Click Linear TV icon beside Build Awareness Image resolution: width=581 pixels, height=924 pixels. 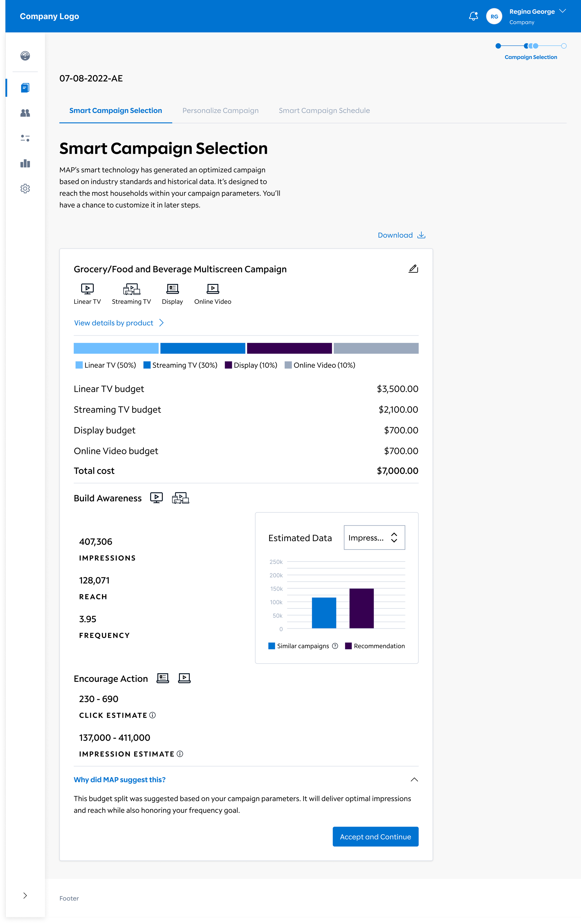[x=156, y=498]
